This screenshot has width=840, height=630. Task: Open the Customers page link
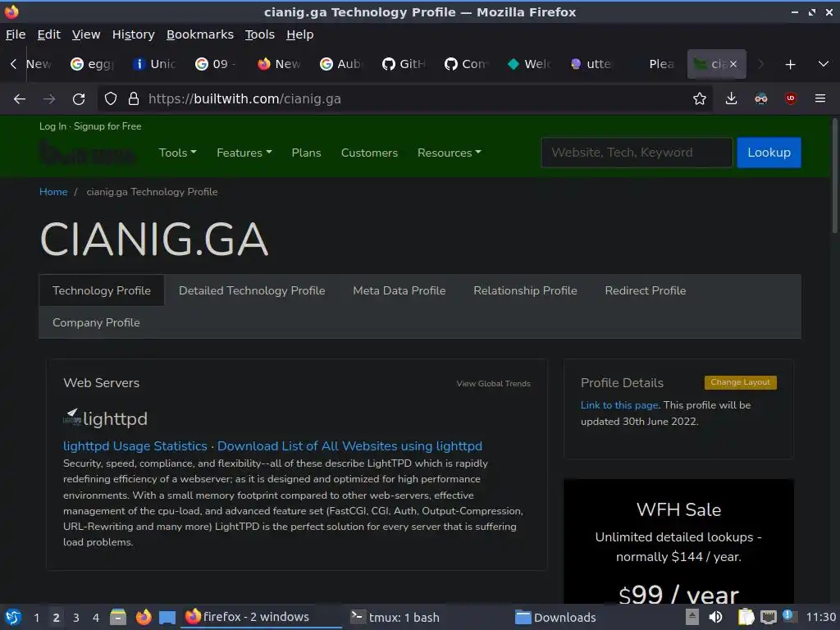coord(369,153)
